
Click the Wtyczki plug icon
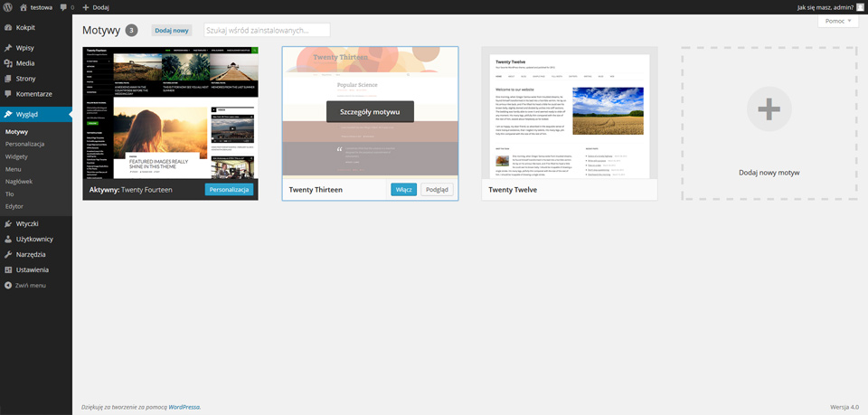click(x=8, y=224)
